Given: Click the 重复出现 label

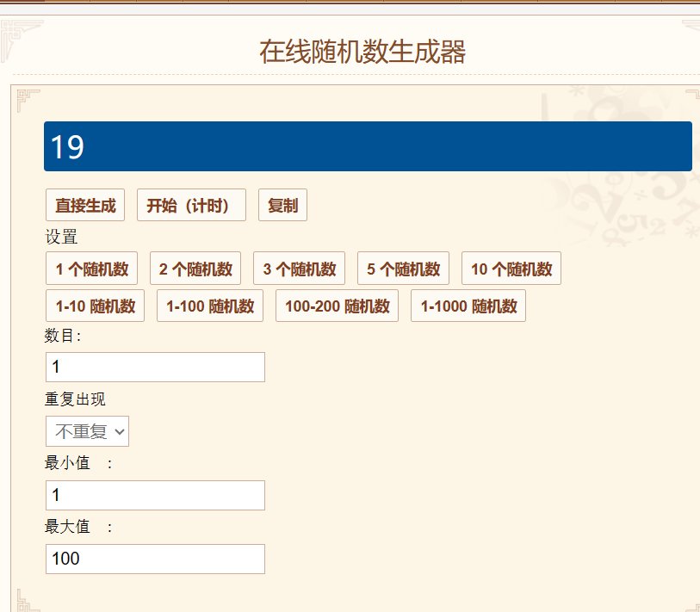Looking at the screenshot, I should click(x=75, y=399).
